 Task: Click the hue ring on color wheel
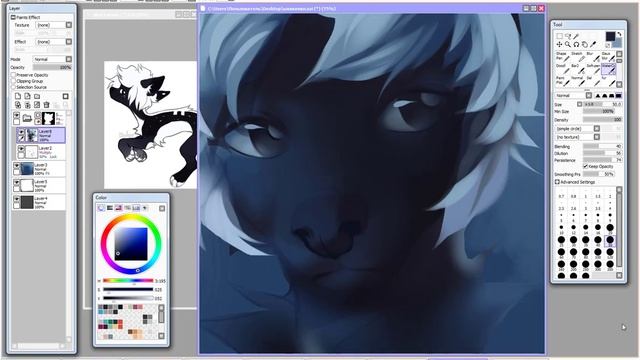131,218
